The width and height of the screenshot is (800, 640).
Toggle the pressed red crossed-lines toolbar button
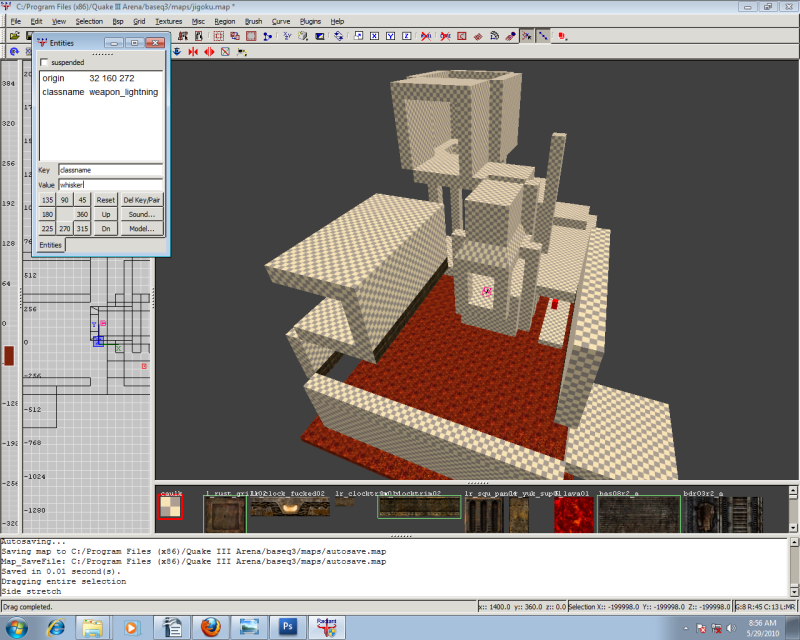[527, 36]
